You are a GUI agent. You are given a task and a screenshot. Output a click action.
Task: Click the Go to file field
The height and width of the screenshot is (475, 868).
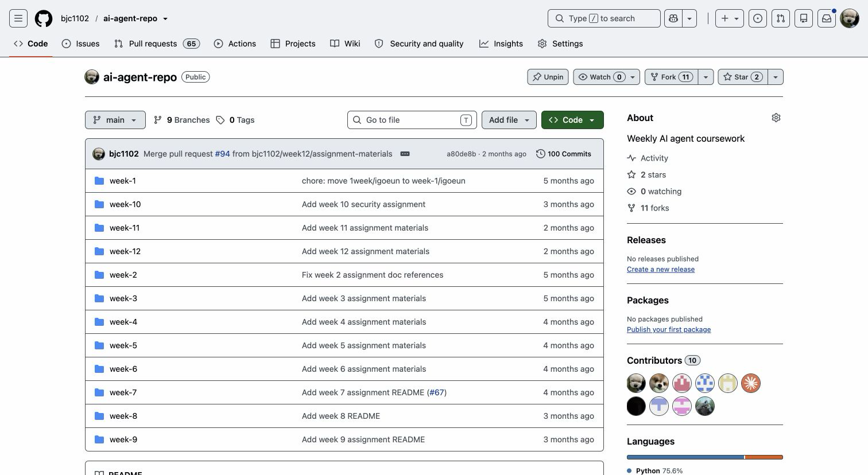[412, 120]
